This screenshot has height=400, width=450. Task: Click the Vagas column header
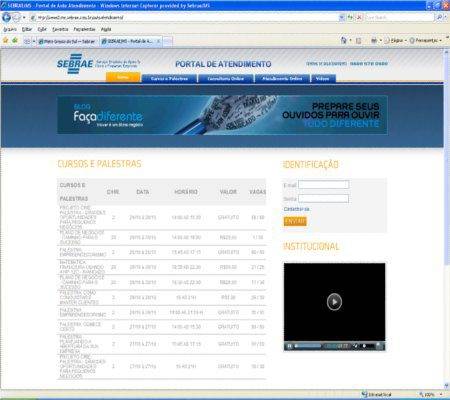(257, 192)
